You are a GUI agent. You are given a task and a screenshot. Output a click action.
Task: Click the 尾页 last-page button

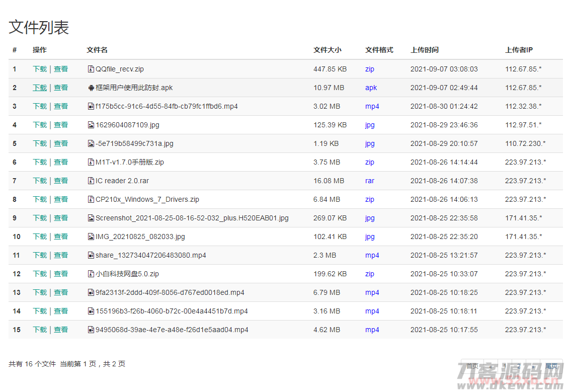tap(551, 366)
